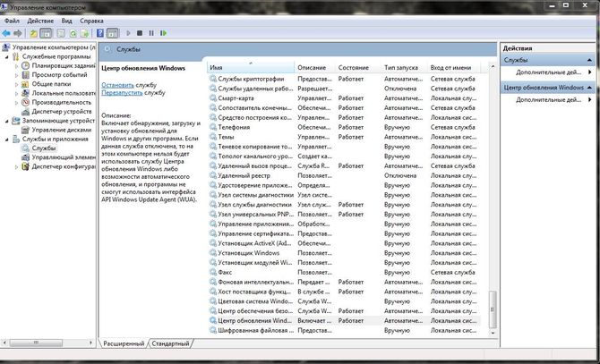Expand the Диспетчер конфигурации node
The image size is (600, 364).
16,166
